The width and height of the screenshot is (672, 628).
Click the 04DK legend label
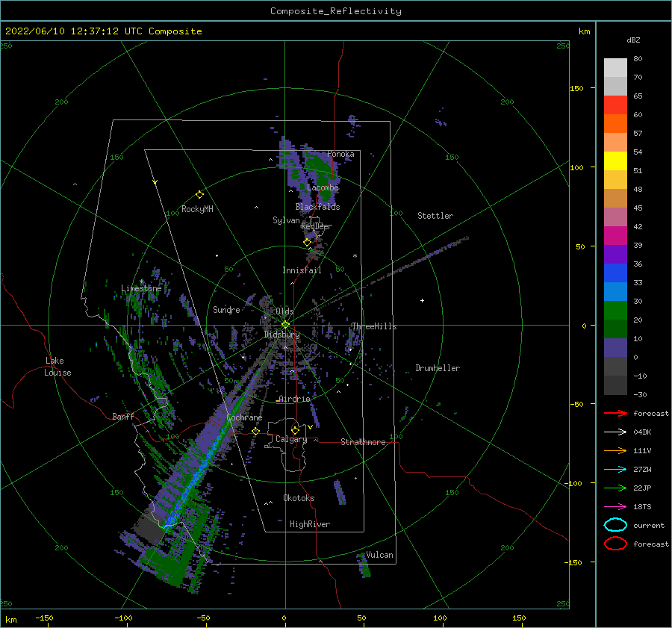coord(642,432)
